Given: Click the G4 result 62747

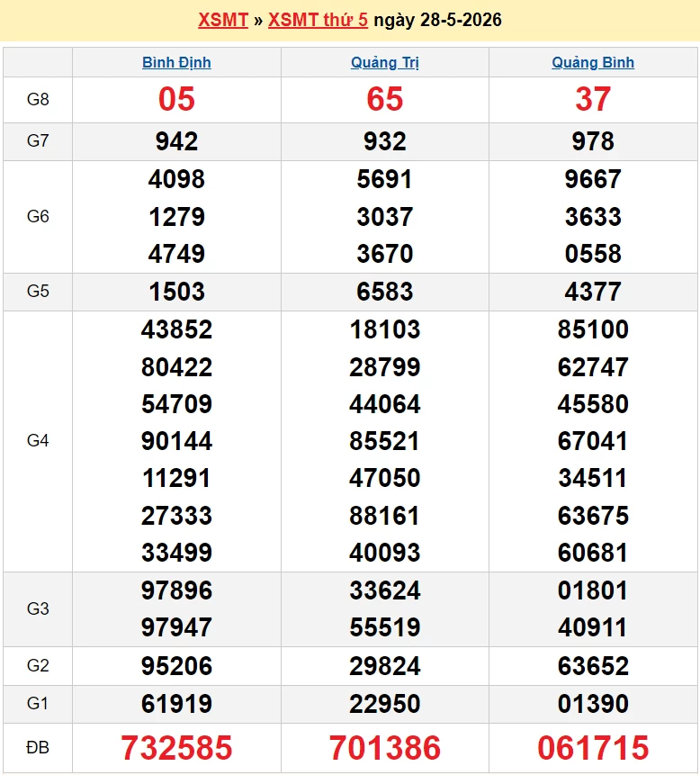Looking at the screenshot, I should (x=593, y=367).
